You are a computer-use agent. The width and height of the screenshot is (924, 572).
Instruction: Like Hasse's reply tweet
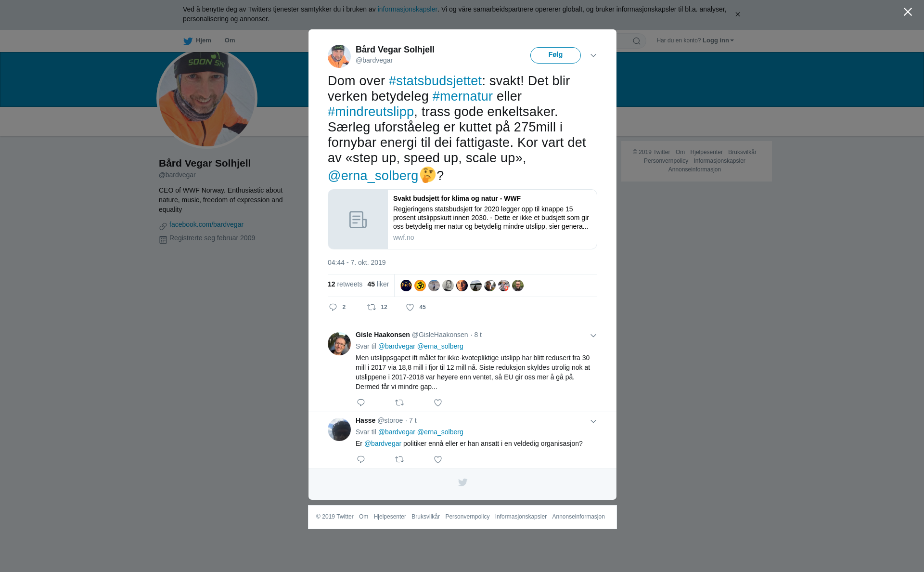tap(438, 459)
